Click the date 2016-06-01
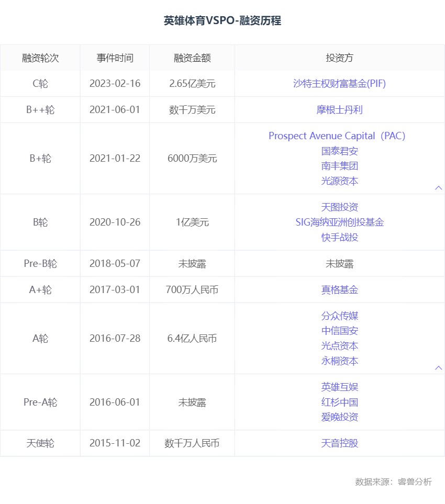 click(115, 402)
